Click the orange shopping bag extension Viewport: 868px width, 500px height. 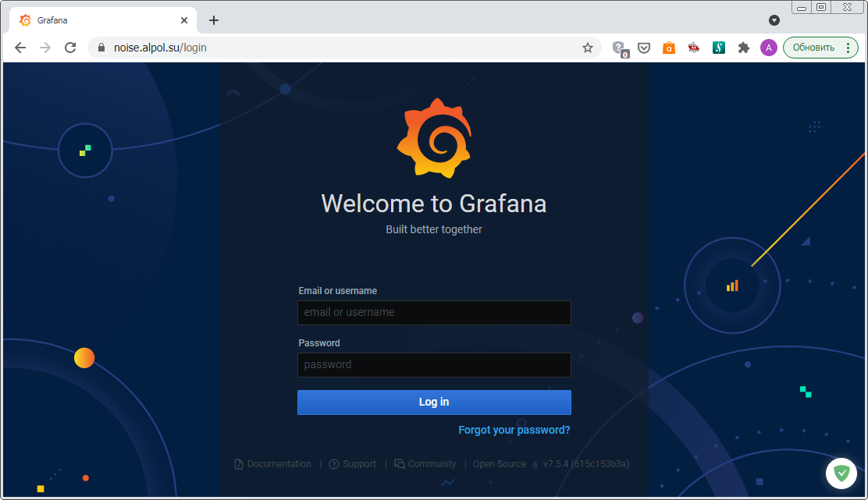pos(668,48)
